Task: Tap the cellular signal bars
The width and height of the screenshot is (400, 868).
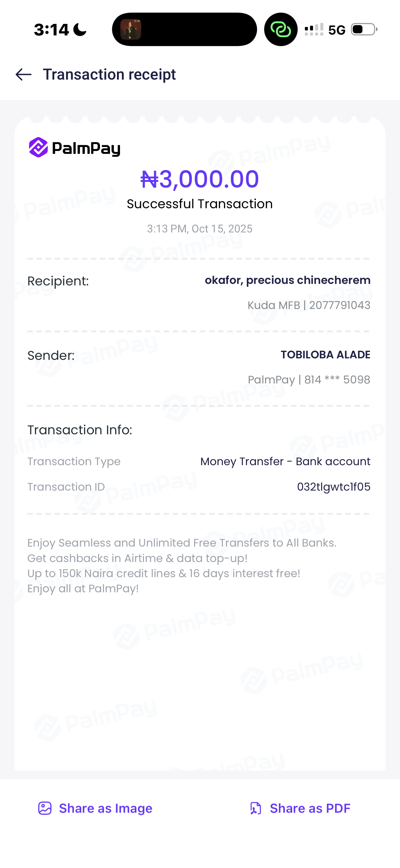Action: tap(314, 29)
